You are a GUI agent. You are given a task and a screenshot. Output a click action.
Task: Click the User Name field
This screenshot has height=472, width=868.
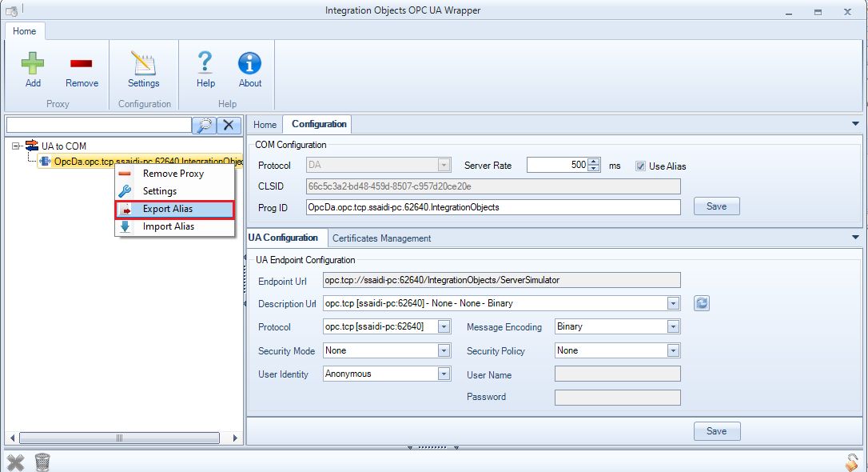click(617, 374)
